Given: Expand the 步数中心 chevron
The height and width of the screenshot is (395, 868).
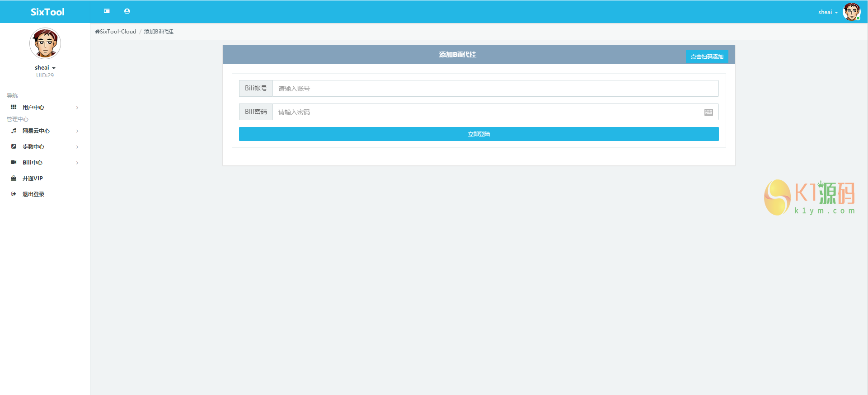Looking at the screenshot, I should click(77, 147).
